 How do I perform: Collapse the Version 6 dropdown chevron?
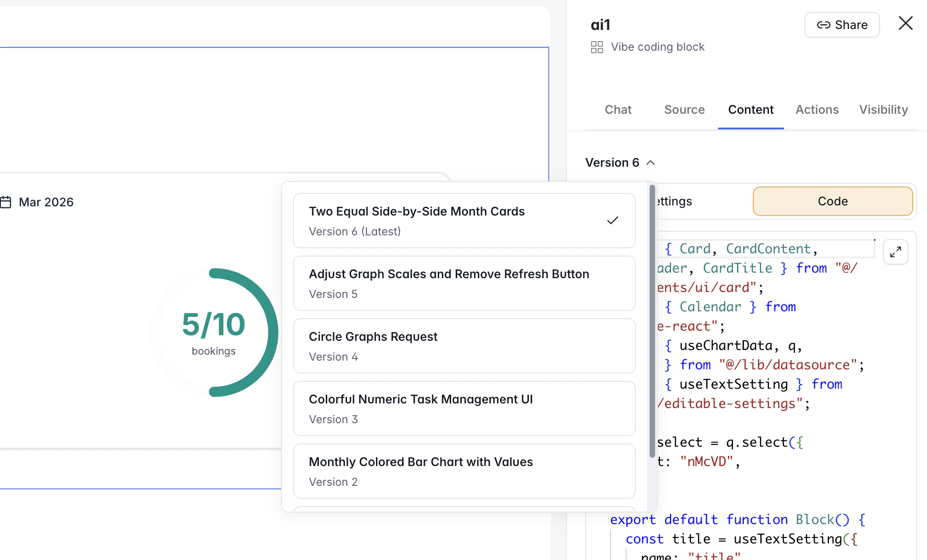pos(651,163)
